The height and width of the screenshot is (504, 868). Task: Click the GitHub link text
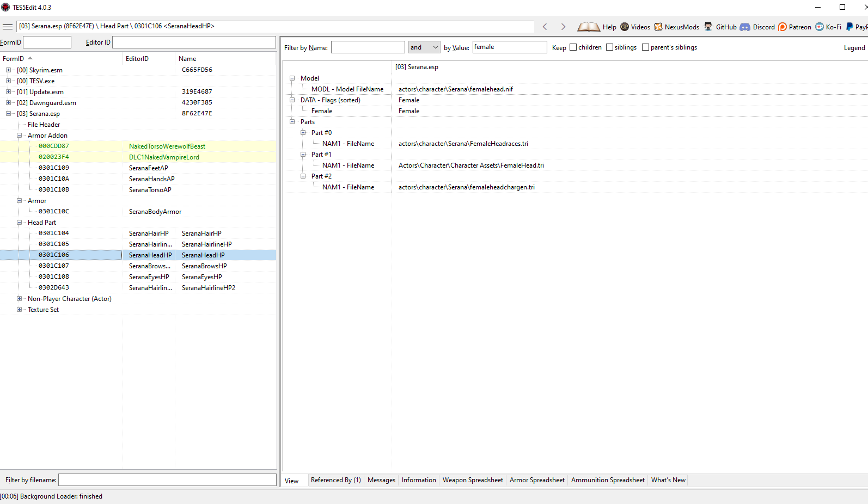[726, 27]
